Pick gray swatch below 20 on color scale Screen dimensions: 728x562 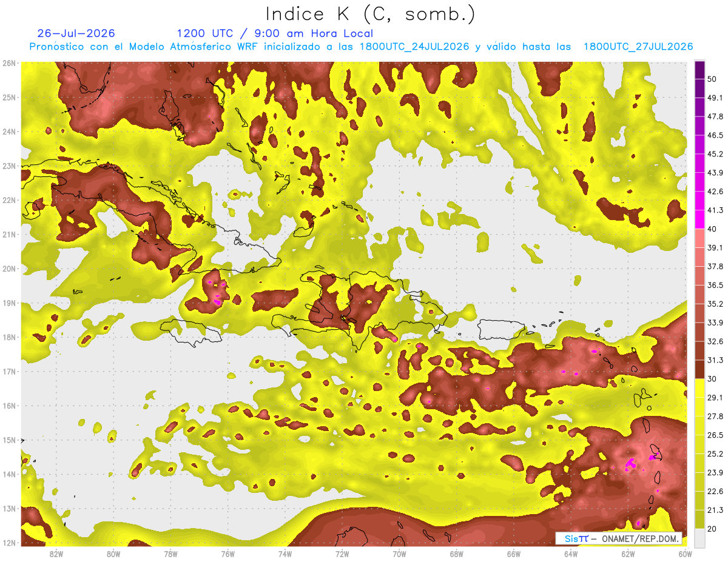point(699,537)
